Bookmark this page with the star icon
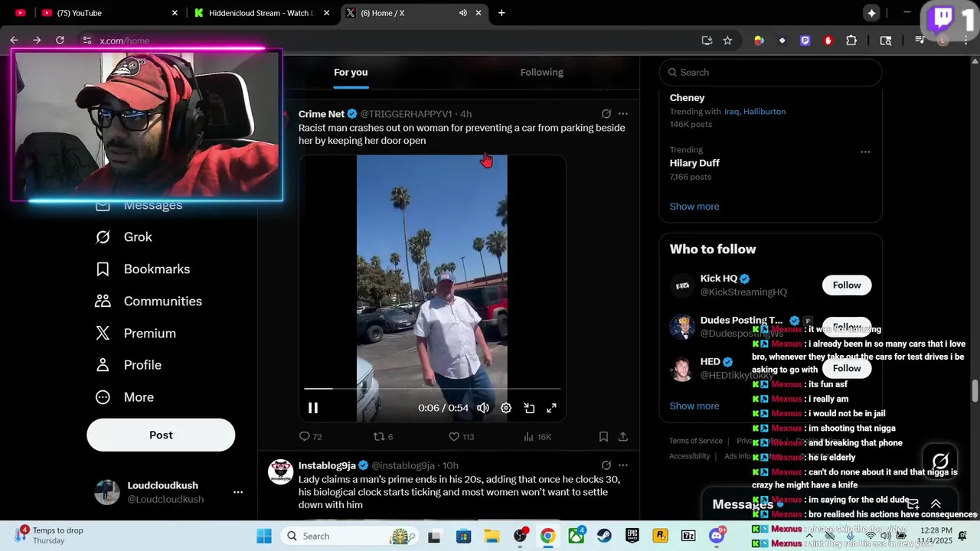 coord(727,41)
